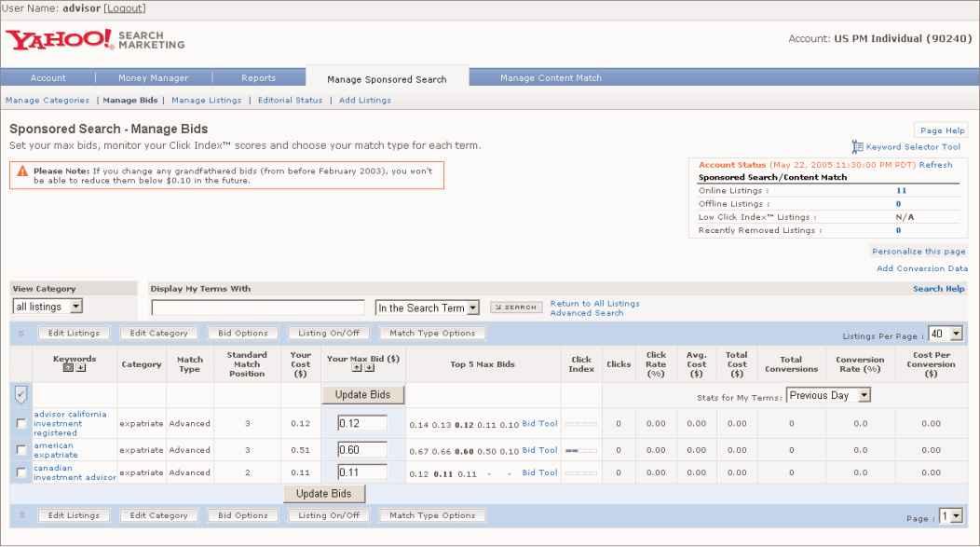This screenshot has width=980, height=547.
Task: Click the left sort icon under Keywords
Action: tap(68, 368)
